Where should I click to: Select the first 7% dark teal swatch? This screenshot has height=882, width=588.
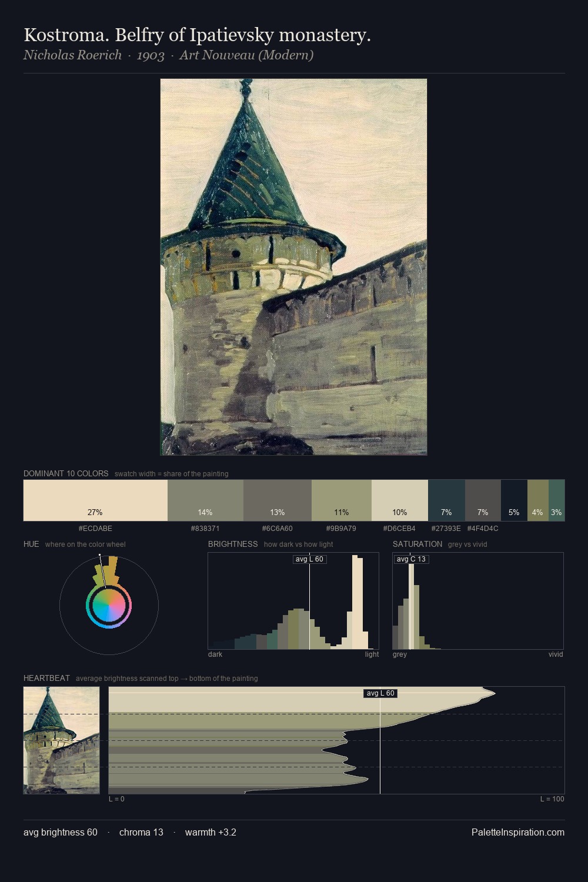coord(446,500)
